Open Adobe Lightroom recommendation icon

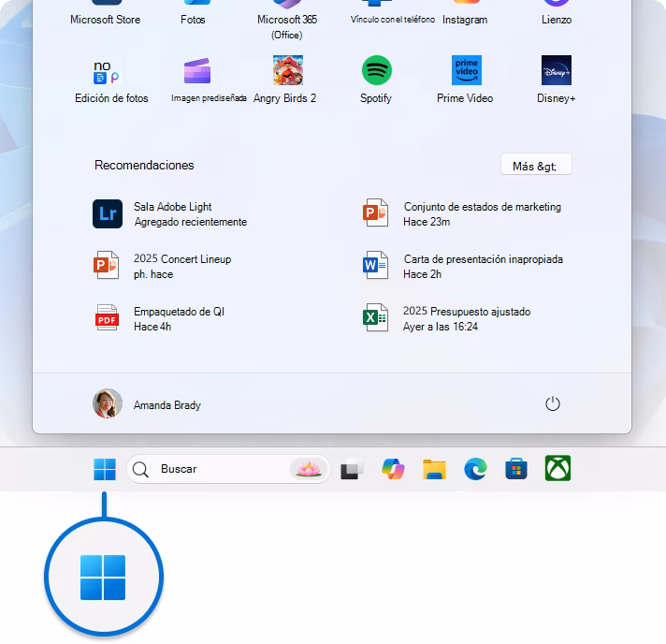(108, 213)
